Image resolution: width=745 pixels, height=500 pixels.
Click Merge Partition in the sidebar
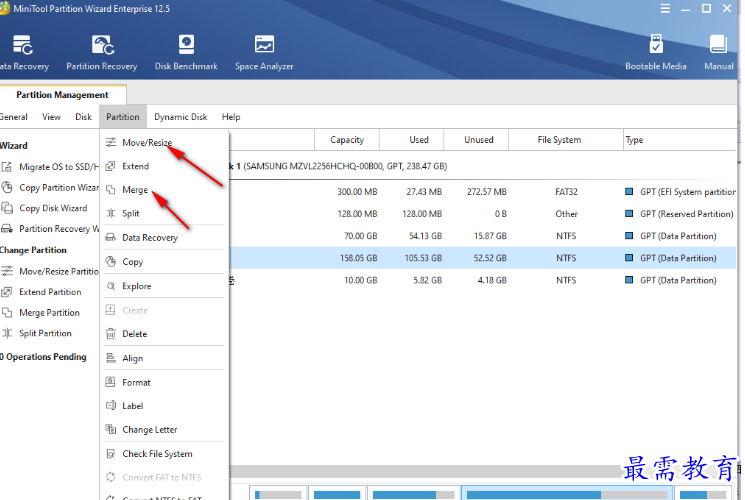[x=41, y=313]
